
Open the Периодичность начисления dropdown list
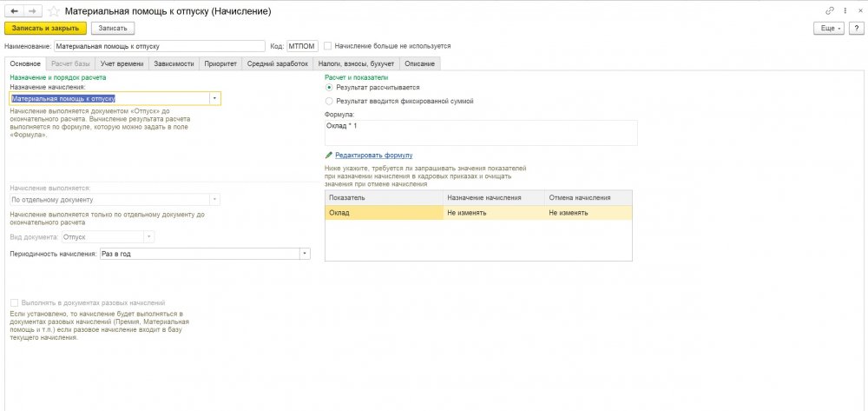coord(304,254)
